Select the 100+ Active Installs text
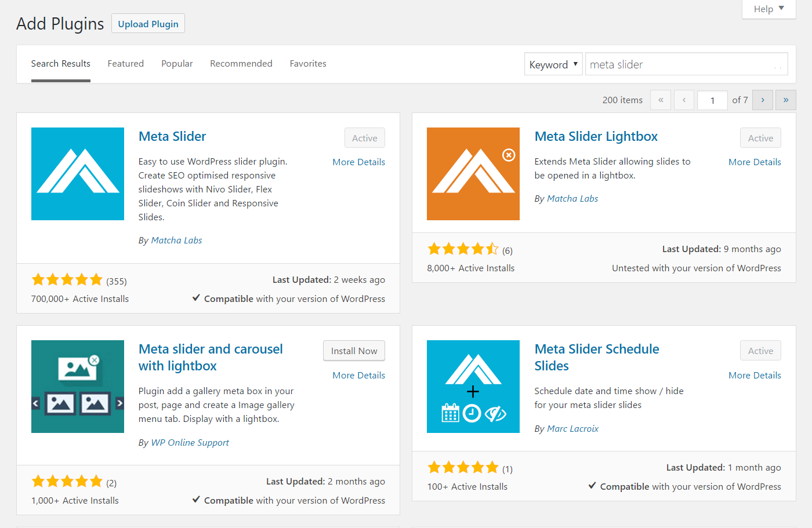Image resolution: width=812 pixels, height=528 pixels. (467, 487)
